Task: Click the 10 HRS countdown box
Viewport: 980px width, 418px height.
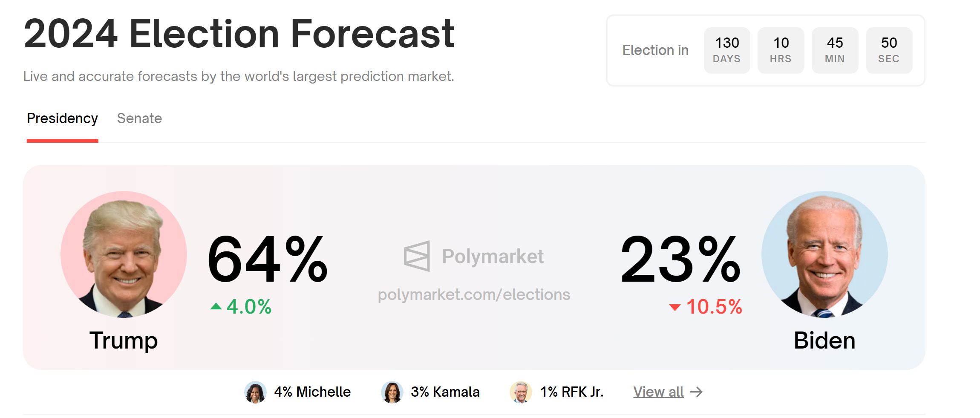Action: click(781, 50)
